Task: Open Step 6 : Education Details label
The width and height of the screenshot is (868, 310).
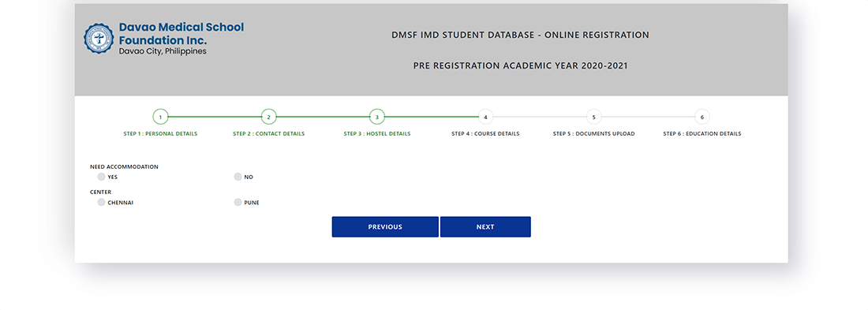Action: [702, 133]
